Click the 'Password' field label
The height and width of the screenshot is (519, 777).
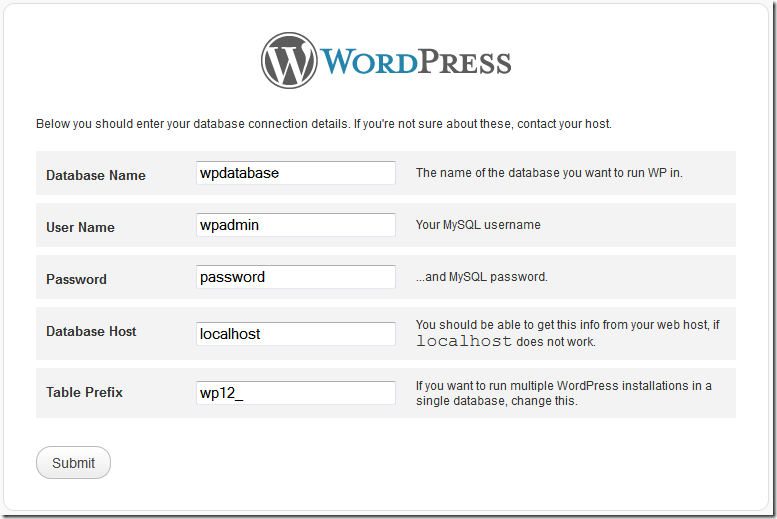coord(76,280)
